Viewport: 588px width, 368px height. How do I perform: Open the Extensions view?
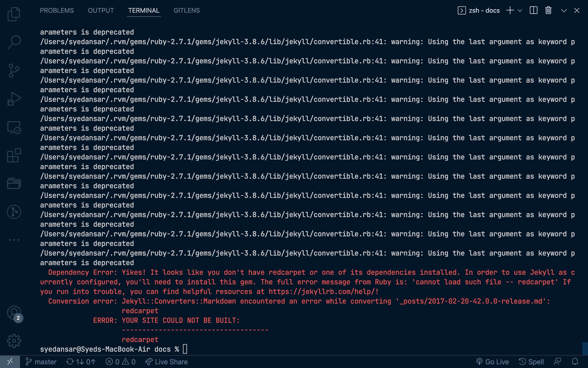pos(14,155)
